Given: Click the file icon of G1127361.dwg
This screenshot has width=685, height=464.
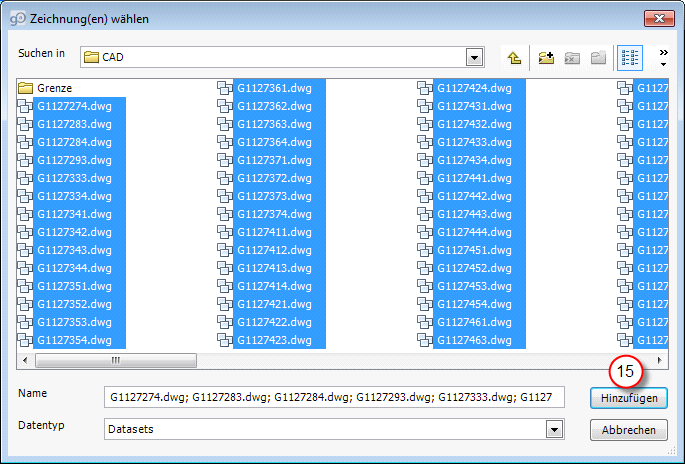Looking at the screenshot, I should coord(225,88).
